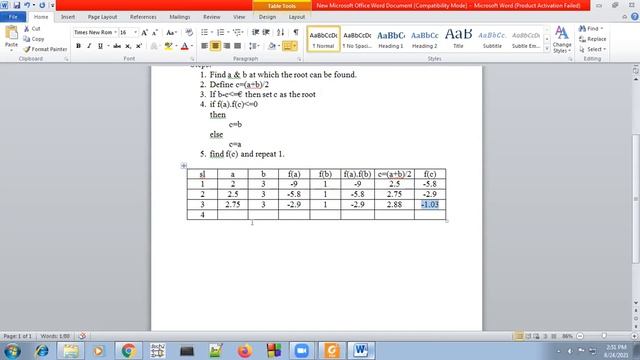Screen dimensions: 640x360
Task: Apply the Heading 2 style
Action: [424, 40]
